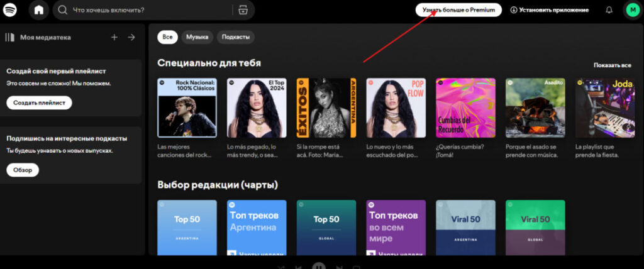This screenshot has height=269, width=644.
Task: Go to Home via house icon
Action: [39, 10]
